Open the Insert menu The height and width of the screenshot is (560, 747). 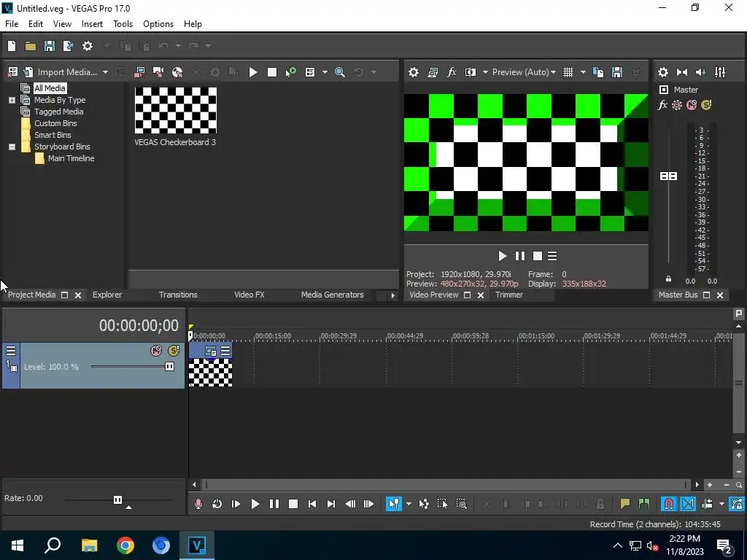tap(92, 24)
